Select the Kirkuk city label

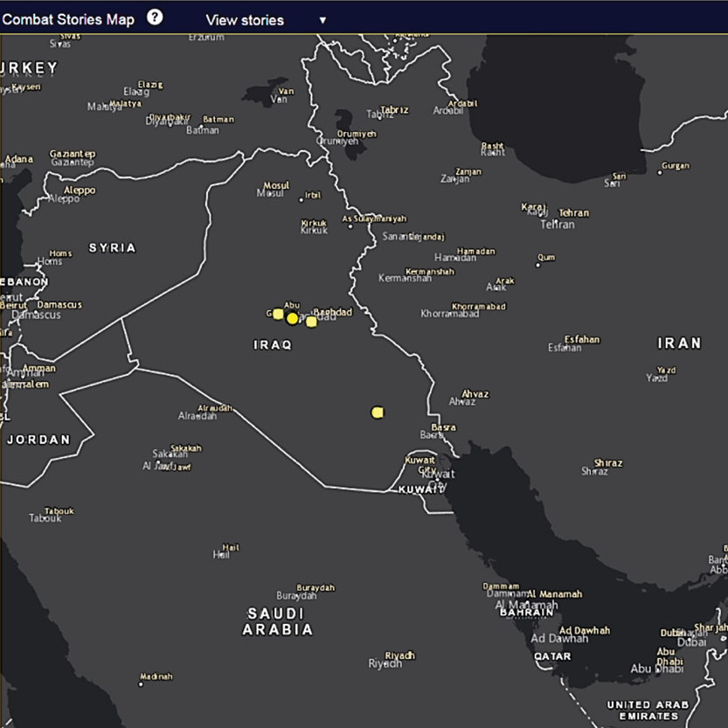click(314, 225)
